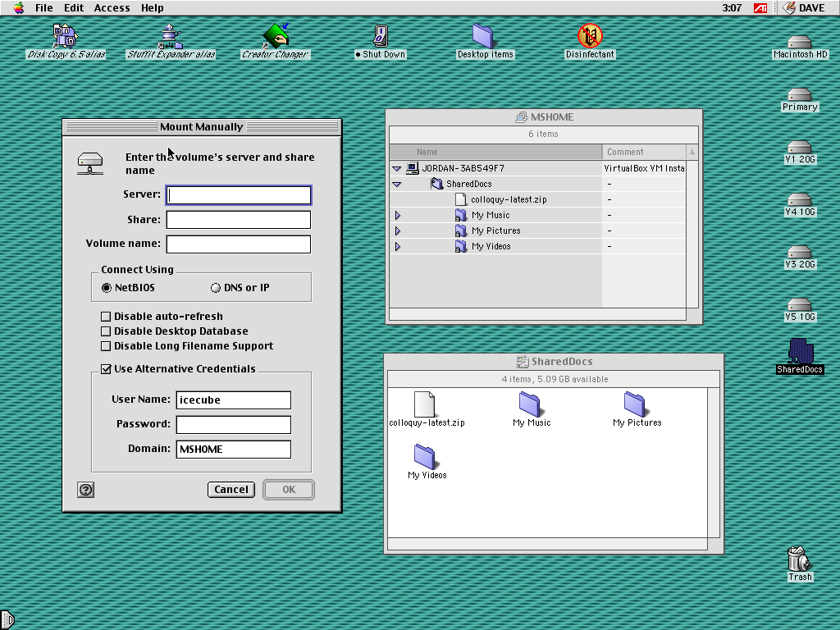840x630 pixels.
Task: Click the Server input field
Action: coord(239,195)
